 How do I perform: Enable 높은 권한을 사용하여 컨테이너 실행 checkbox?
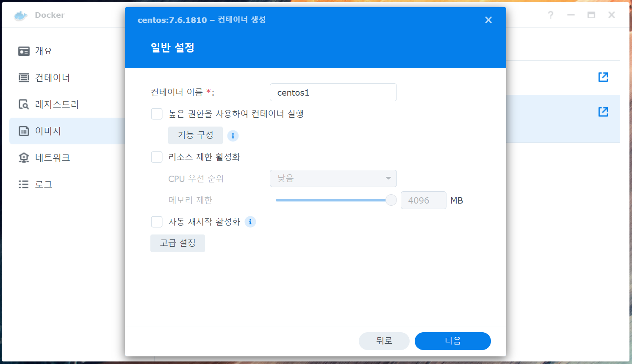(157, 114)
